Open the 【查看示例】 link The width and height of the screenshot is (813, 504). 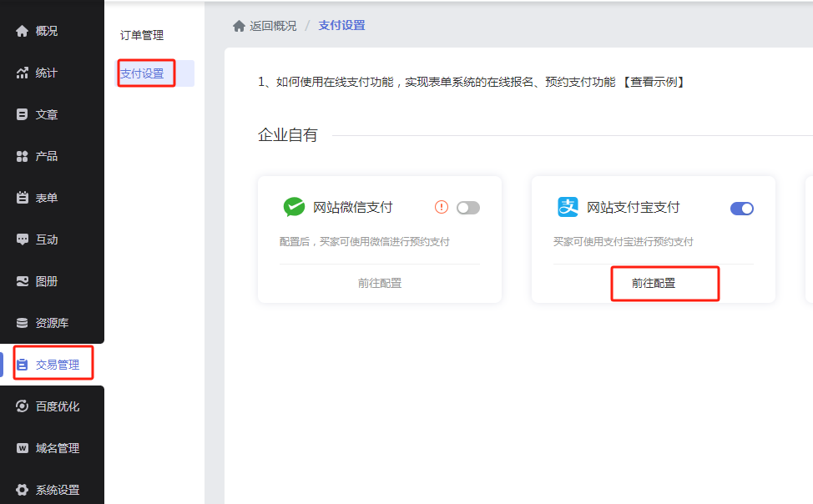pos(654,82)
